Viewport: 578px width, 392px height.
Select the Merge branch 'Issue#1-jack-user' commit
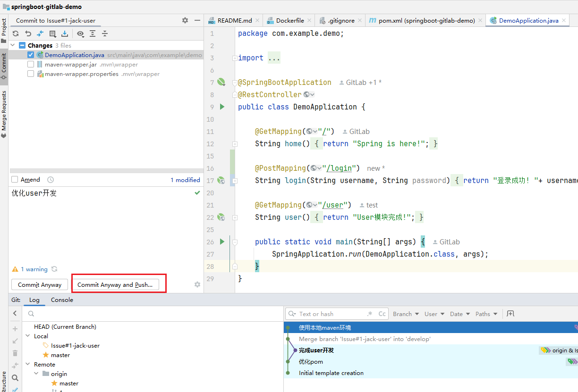[365, 339]
